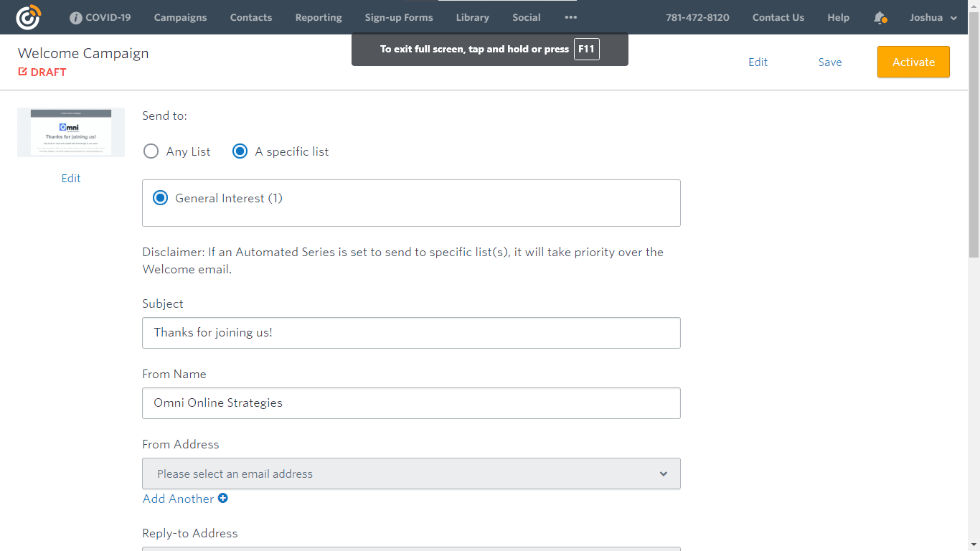Switch to the Campaigns section
The height and width of the screenshot is (551, 980).
pyautogui.click(x=180, y=17)
